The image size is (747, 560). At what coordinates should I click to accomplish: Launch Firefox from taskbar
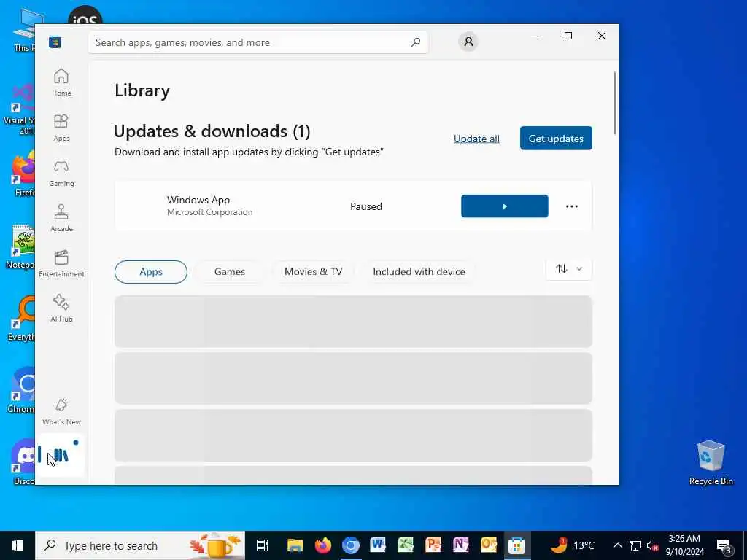point(323,545)
